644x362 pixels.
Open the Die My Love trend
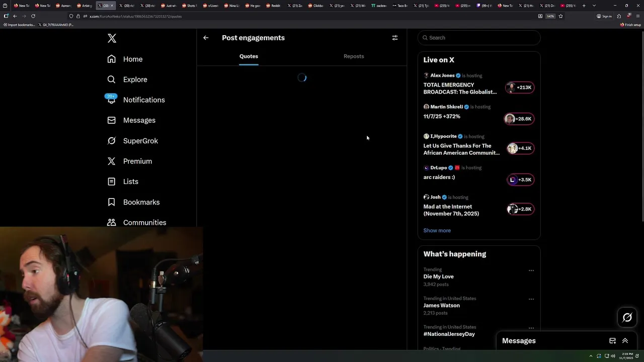(x=439, y=277)
